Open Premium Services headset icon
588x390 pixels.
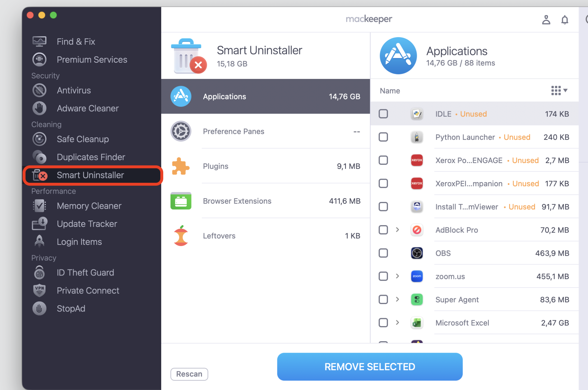click(39, 59)
